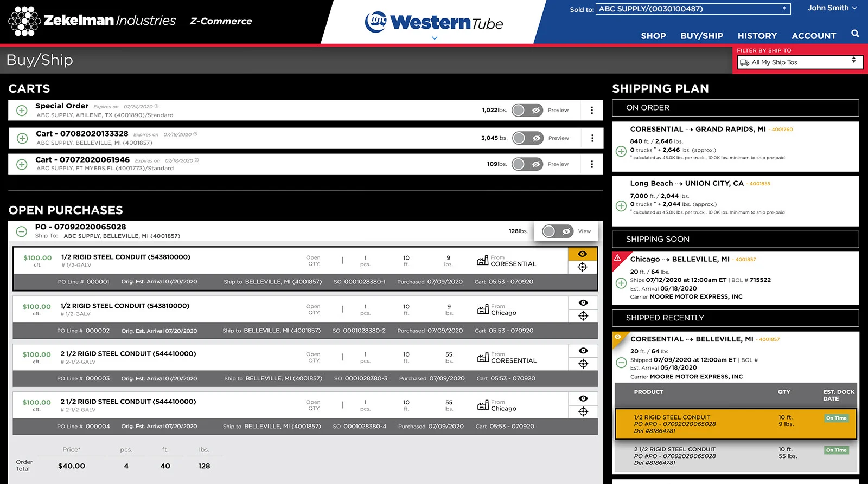
Task: Open three-dot menu for Special Order cart
Action: [x=592, y=111]
